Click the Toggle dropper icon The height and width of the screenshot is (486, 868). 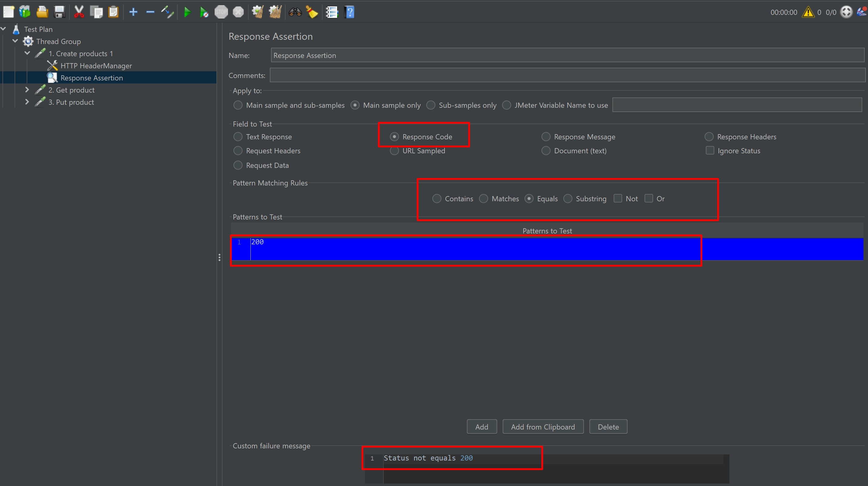167,12
